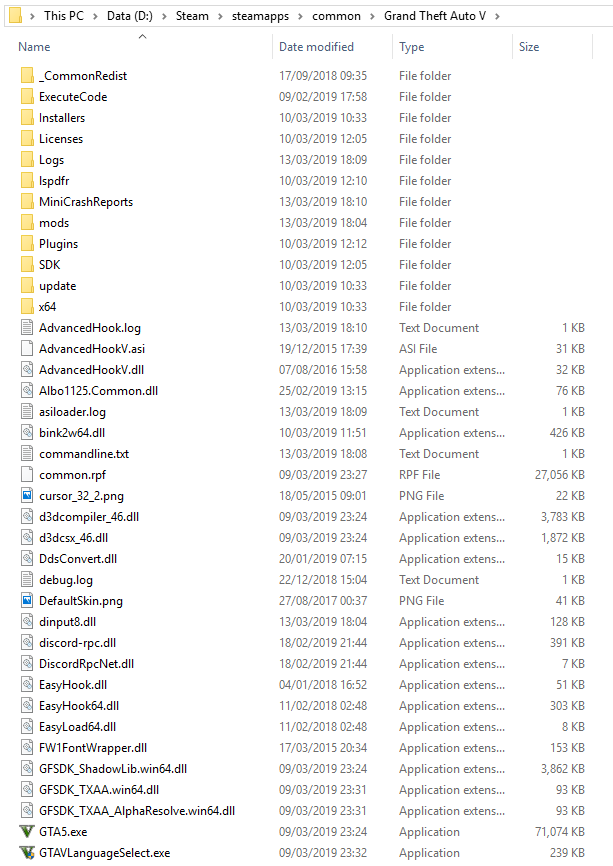This screenshot has height=866, width=613.
Task: Select DdsConvert.dll file name
Action: (x=78, y=558)
